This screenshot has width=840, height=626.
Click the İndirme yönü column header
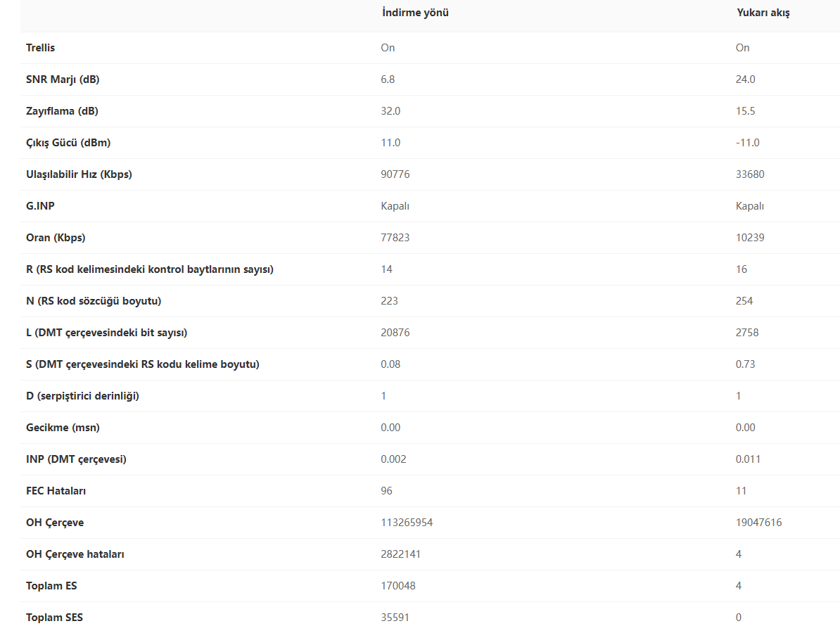[x=415, y=13]
